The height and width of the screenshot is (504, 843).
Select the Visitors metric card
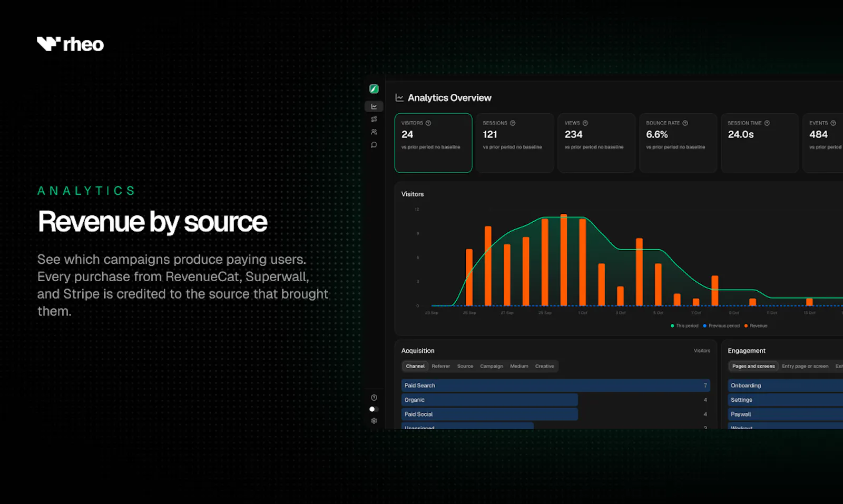[433, 143]
